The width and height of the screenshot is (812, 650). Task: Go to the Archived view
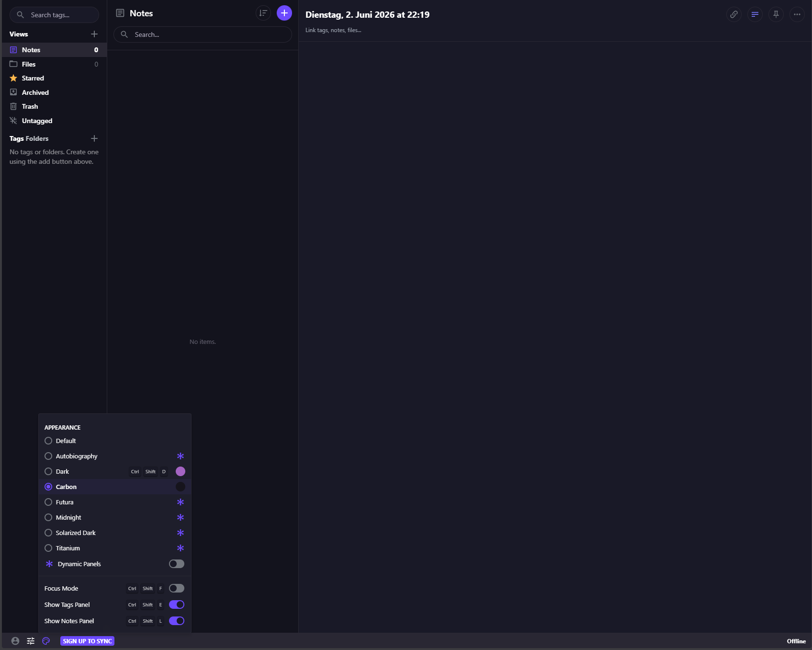54,92
